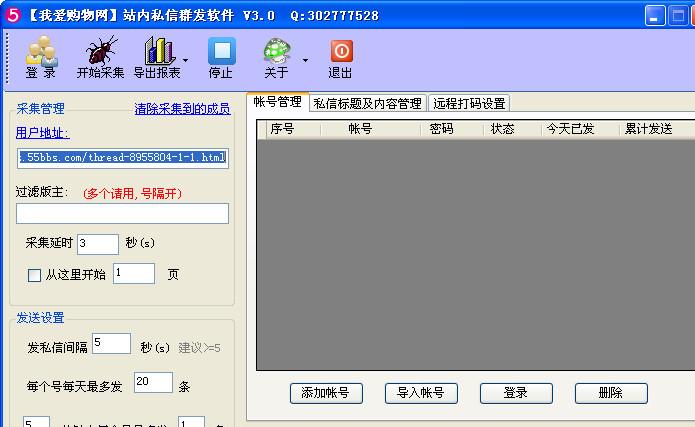Click the 清除采集到的成员 link
The width and height of the screenshot is (695, 427).
click(181, 109)
